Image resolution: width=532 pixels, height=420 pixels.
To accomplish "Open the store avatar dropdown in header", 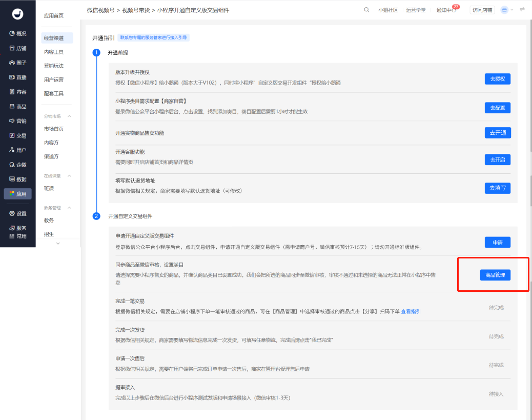I will tap(507, 10).
